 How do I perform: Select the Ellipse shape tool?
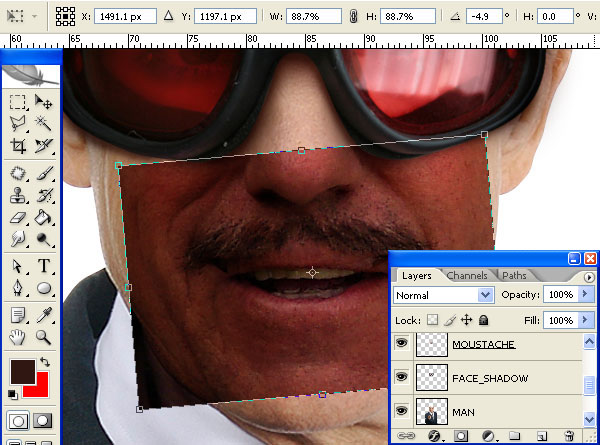click(x=44, y=288)
